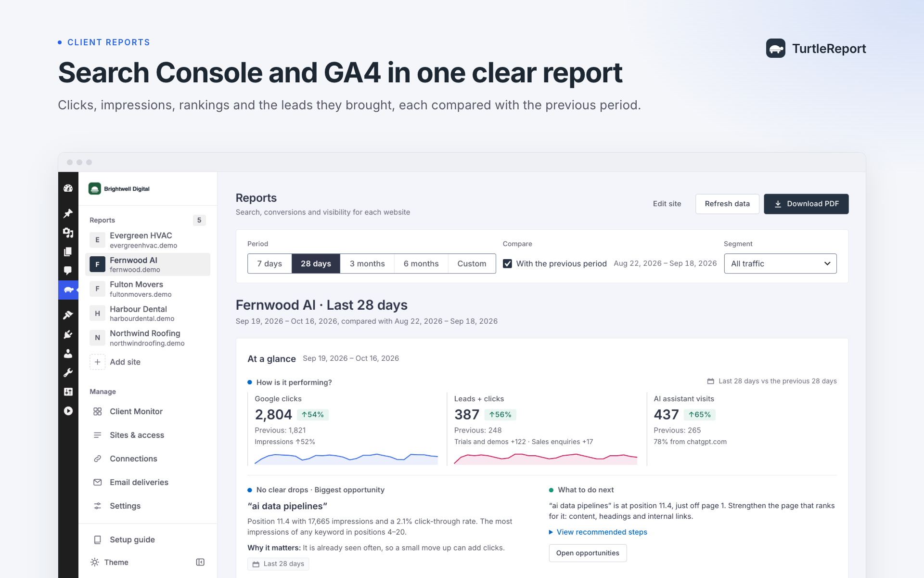Switch period to 3 months
924x578 pixels.
tap(367, 263)
